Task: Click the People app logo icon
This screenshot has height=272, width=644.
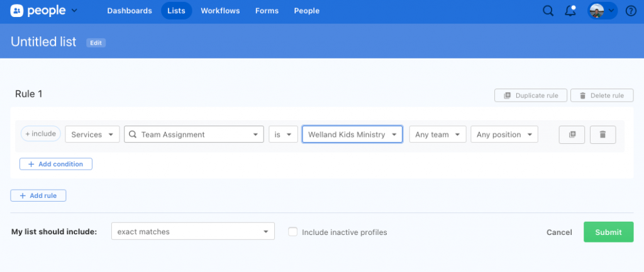Action: click(x=17, y=11)
